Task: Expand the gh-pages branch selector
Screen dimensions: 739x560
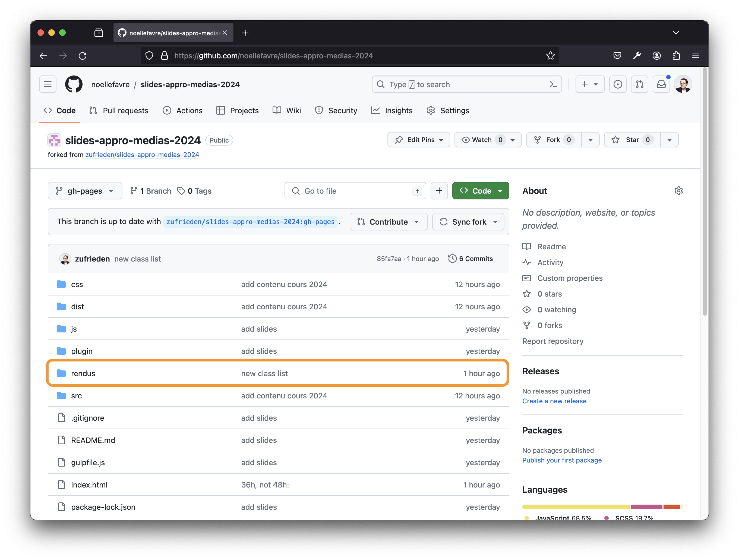Action: pos(85,191)
